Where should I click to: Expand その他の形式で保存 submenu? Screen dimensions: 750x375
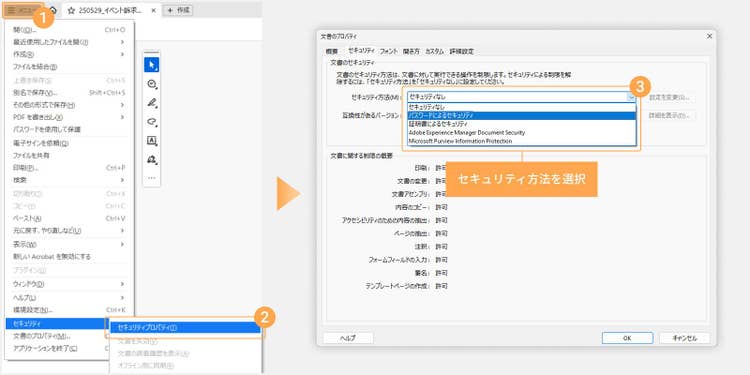[70, 105]
